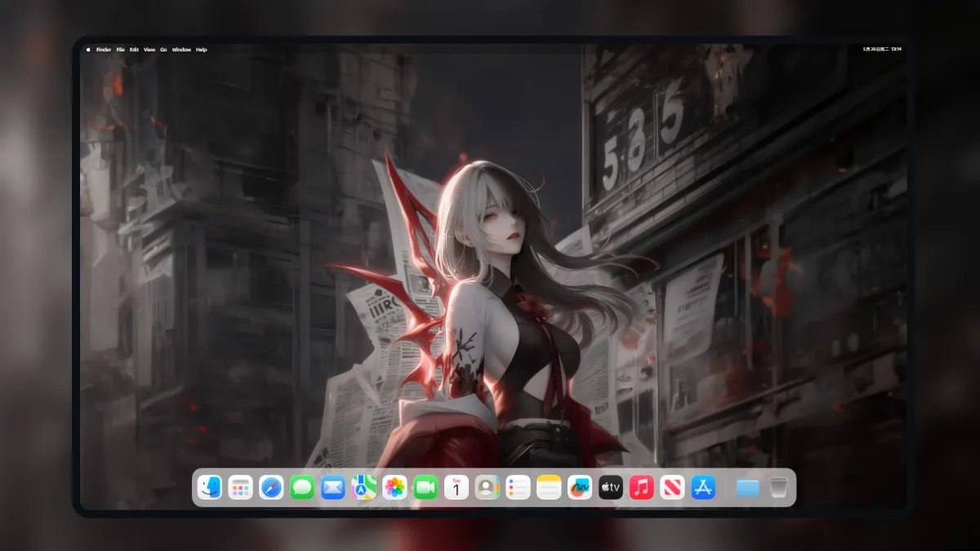Screen dimensions: 980x551
Task: Open Maps in the Dock
Action: pos(363,487)
